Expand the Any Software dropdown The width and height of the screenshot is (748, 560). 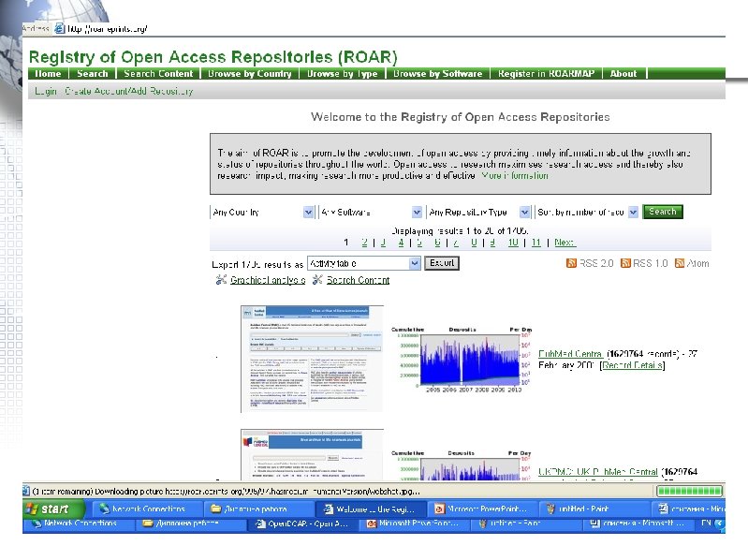tap(417, 213)
